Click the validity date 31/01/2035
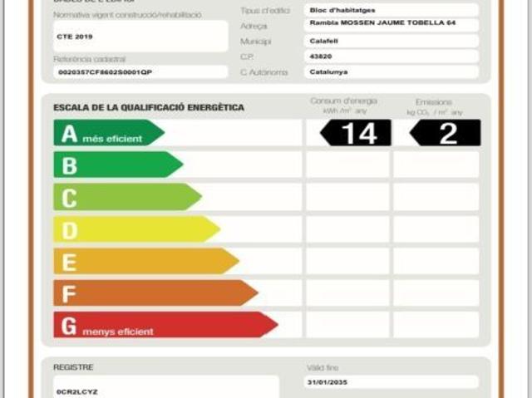532x398 pixels. point(328,382)
